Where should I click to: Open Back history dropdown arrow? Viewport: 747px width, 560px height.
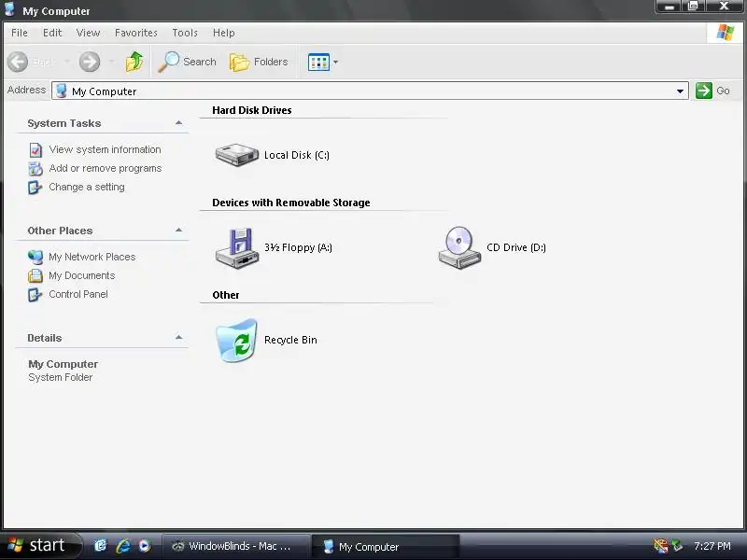click(x=67, y=62)
